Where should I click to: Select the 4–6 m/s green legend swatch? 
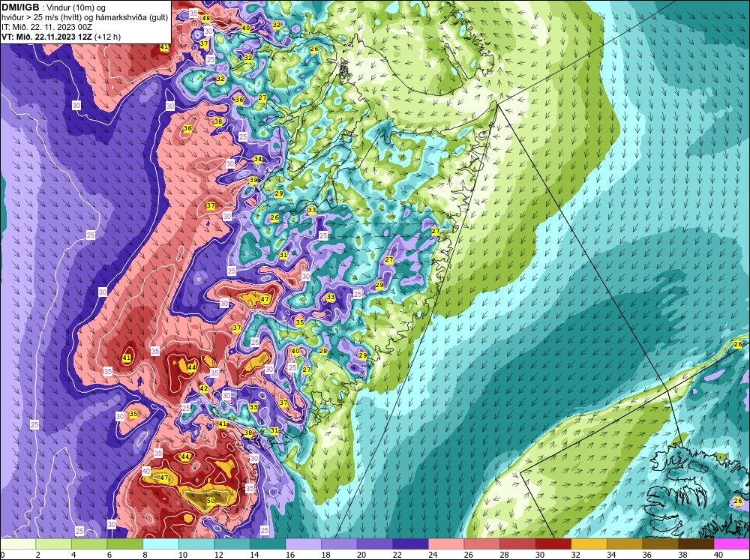tap(89, 544)
